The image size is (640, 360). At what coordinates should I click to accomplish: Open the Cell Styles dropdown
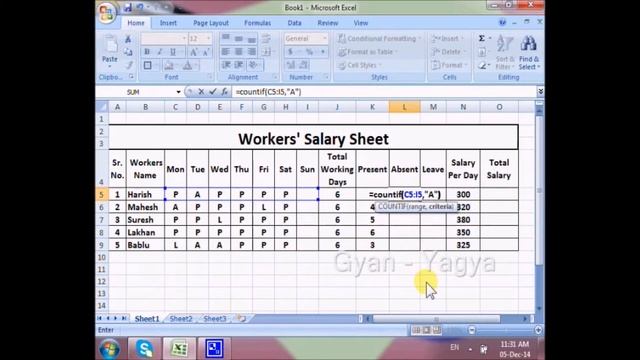click(x=360, y=65)
